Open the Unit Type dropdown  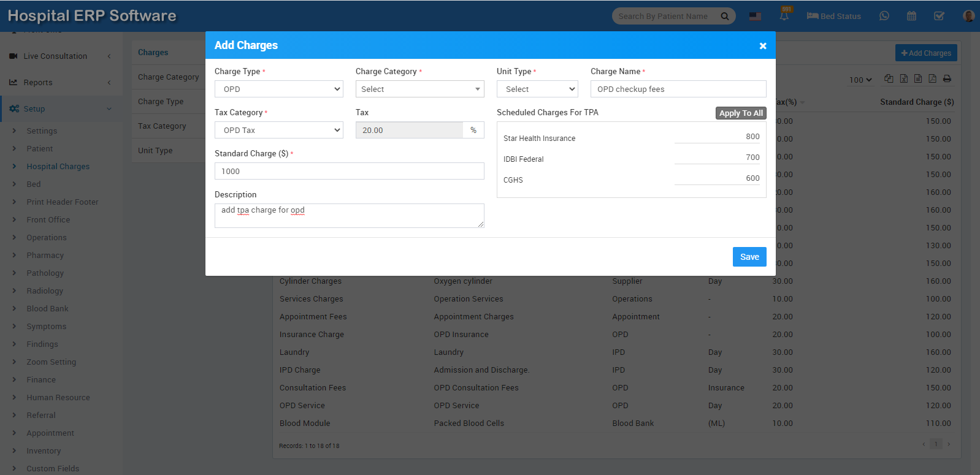pyautogui.click(x=537, y=89)
